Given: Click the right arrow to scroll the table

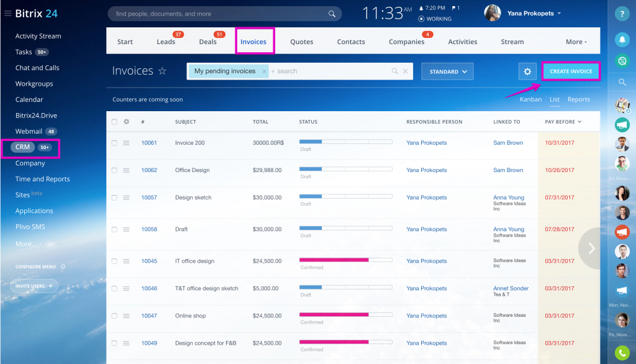Looking at the screenshot, I should click(591, 248).
